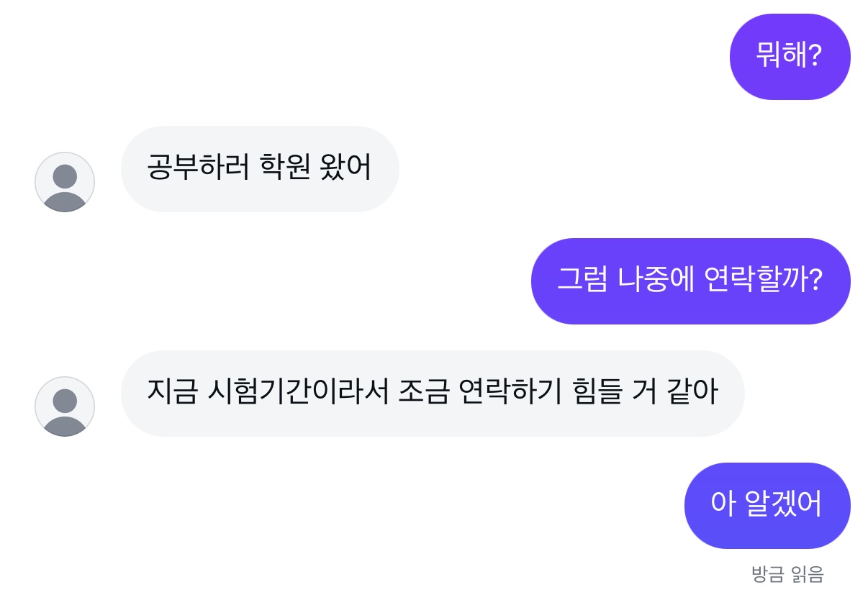This screenshot has width=868, height=595.
Task: Select the "아 알겠어" message bubble
Action: [767, 505]
